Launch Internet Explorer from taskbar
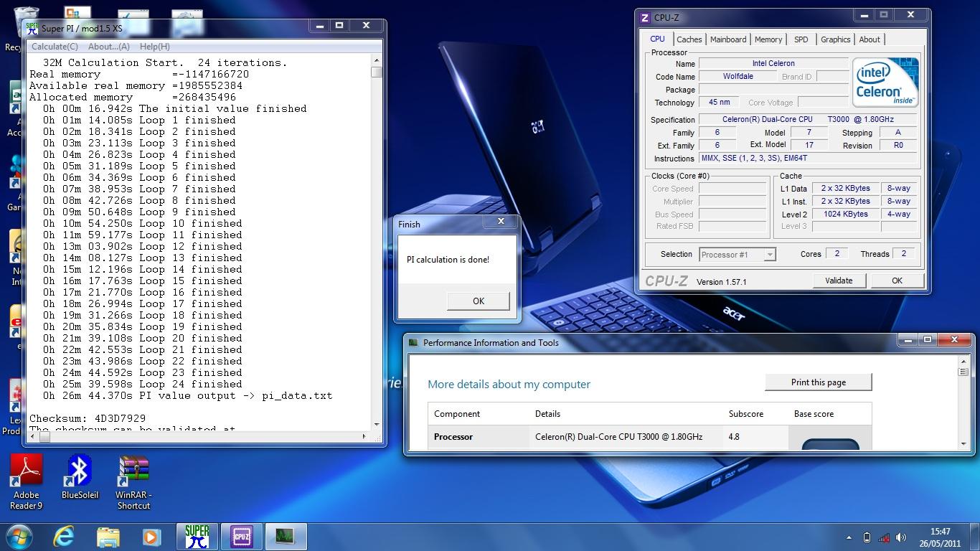 coord(64,537)
